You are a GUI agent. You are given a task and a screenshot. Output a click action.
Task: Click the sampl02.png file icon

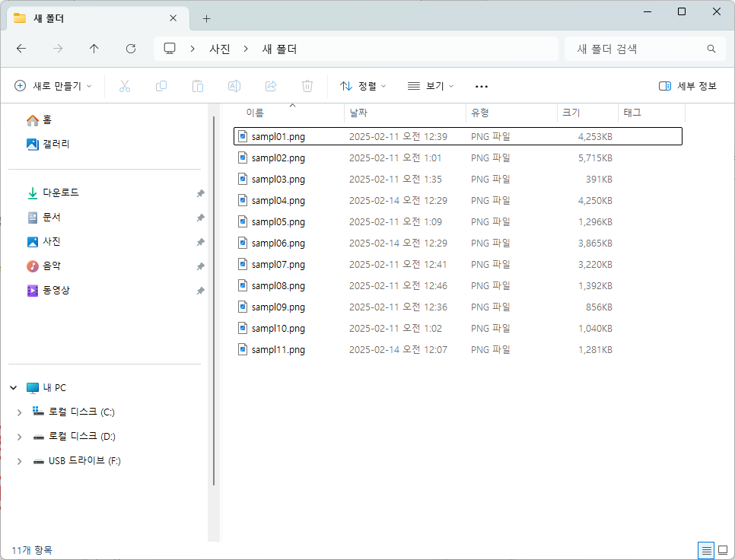pyautogui.click(x=243, y=158)
